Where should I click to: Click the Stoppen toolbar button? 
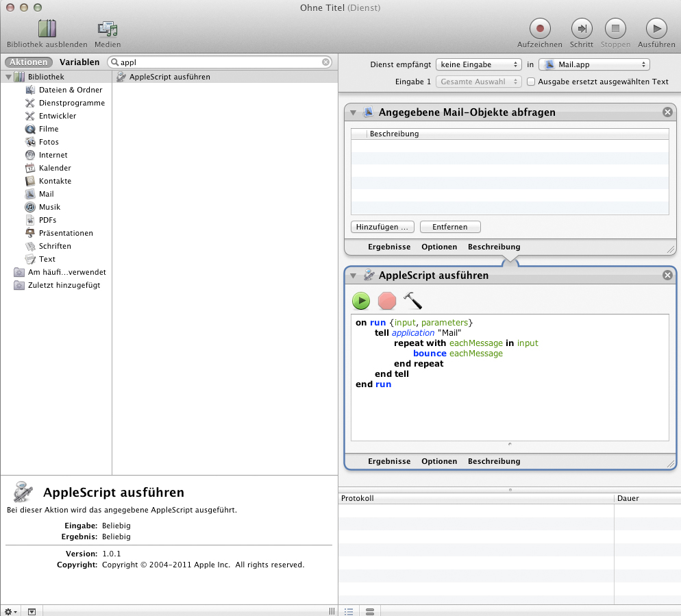[615, 34]
